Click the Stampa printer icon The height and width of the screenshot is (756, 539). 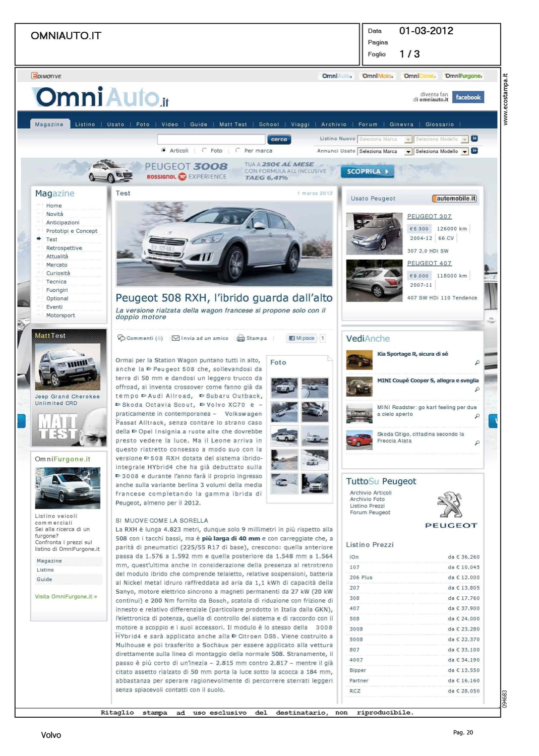[241, 338]
